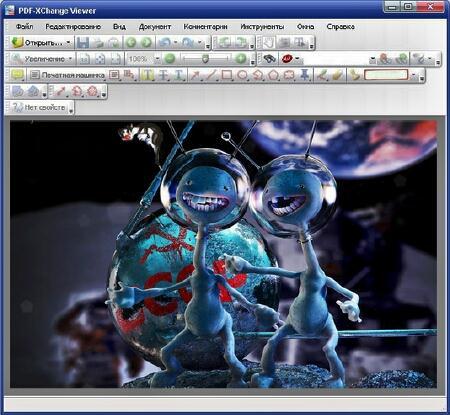Select the Cloud annotation tool
This screenshot has height=415, width=450.
(x=289, y=75)
